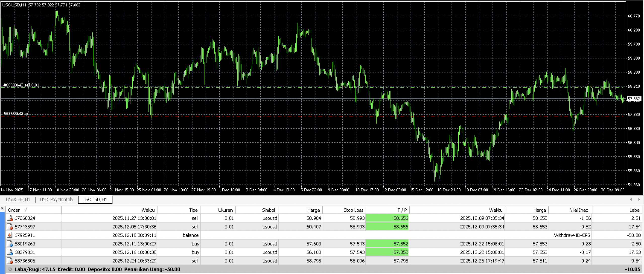644x274 pixels.
Task: Switch to USDJPY,Monthly chart tab
Action: (57, 199)
